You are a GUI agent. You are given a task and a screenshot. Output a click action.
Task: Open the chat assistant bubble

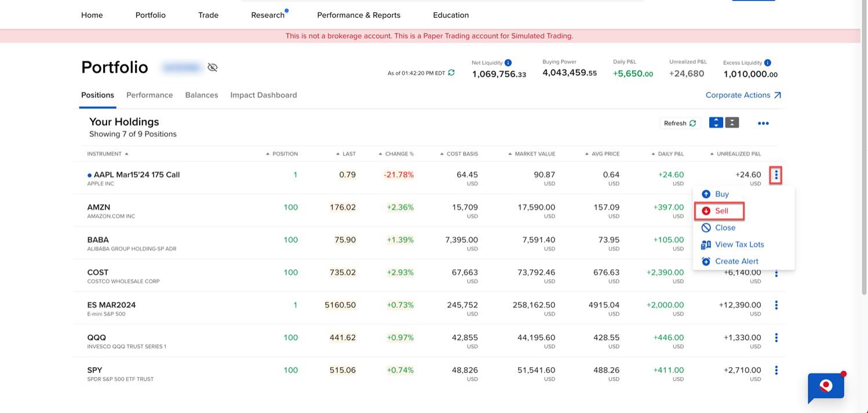pyautogui.click(x=826, y=387)
